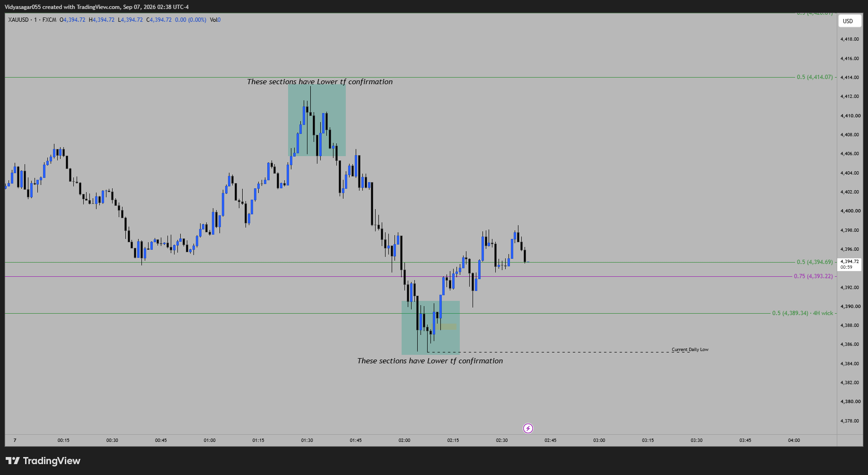Click the 4,406.00 price axis label
This screenshot has height=475, width=868.
pos(850,154)
